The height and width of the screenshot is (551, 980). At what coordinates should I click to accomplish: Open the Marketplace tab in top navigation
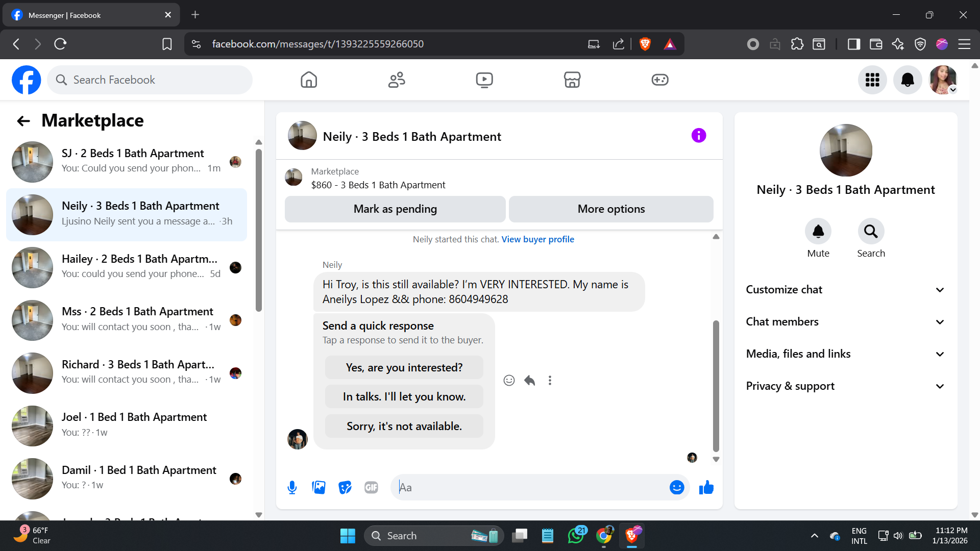572,80
